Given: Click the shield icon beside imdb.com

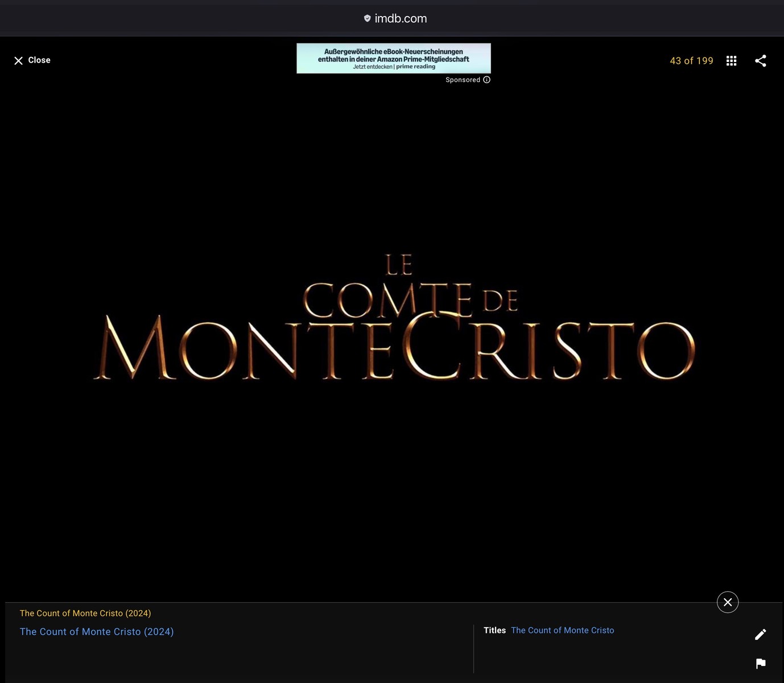Looking at the screenshot, I should click(x=368, y=18).
